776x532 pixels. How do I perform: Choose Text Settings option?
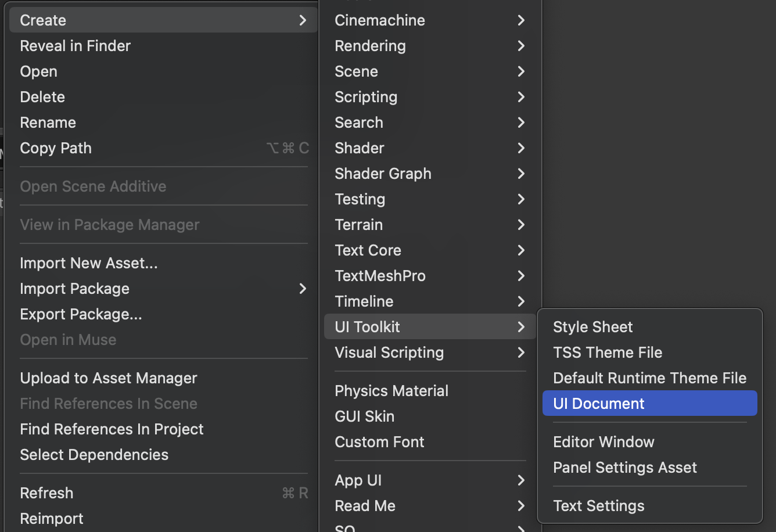coord(598,506)
